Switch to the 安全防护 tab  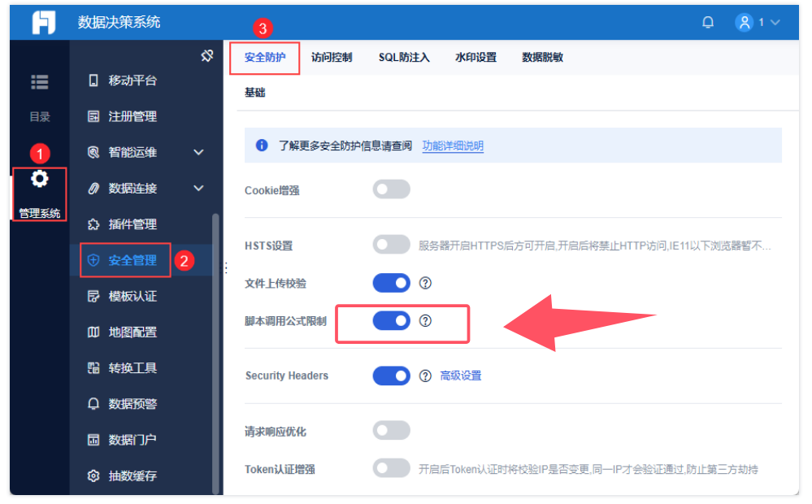click(265, 57)
